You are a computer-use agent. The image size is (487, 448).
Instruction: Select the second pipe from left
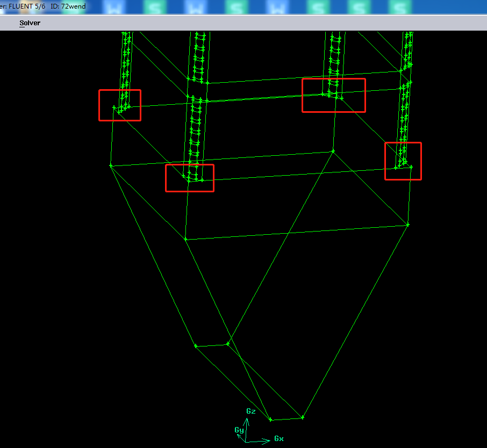199,54
